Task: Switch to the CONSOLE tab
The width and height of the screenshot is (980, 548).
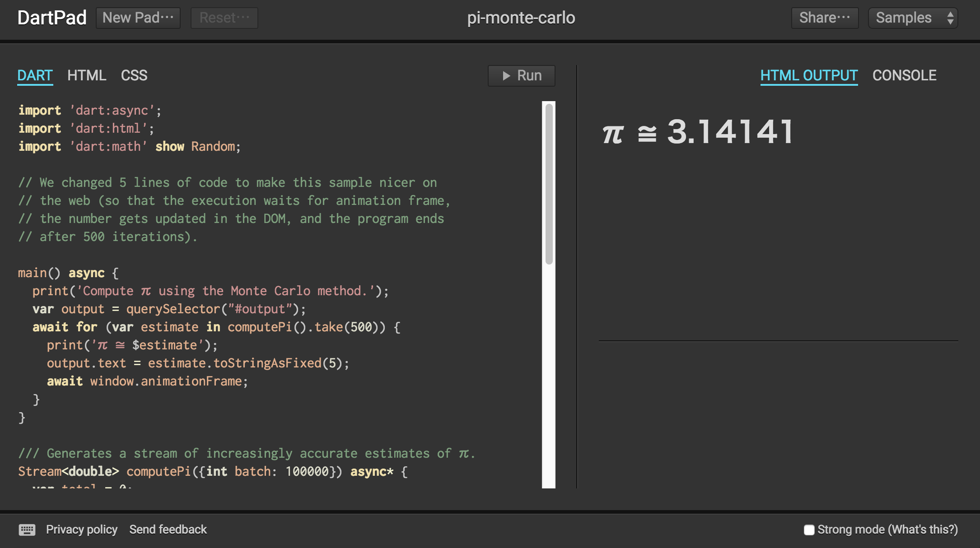Action: pos(905,75)
